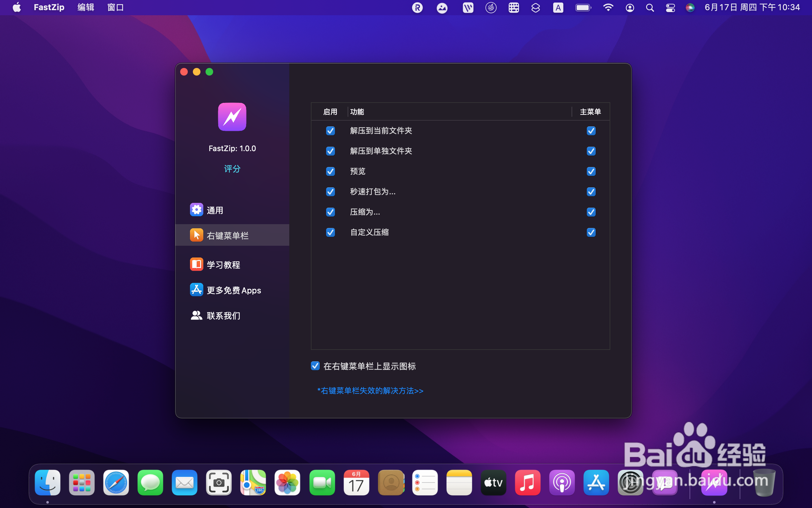Uncheck 启用 for 压缩为...
Image resolution: width=812 pixels, height=508 pixels.
[331, 212]
